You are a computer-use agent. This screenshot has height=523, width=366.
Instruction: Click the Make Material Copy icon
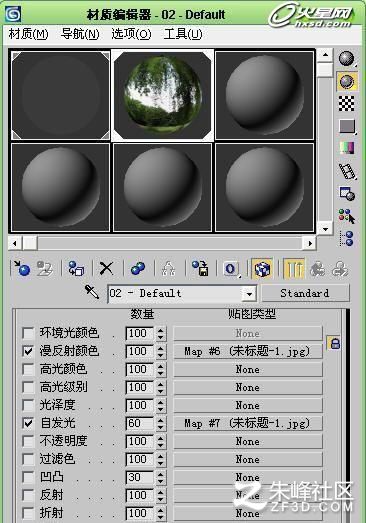pos(138,269)
